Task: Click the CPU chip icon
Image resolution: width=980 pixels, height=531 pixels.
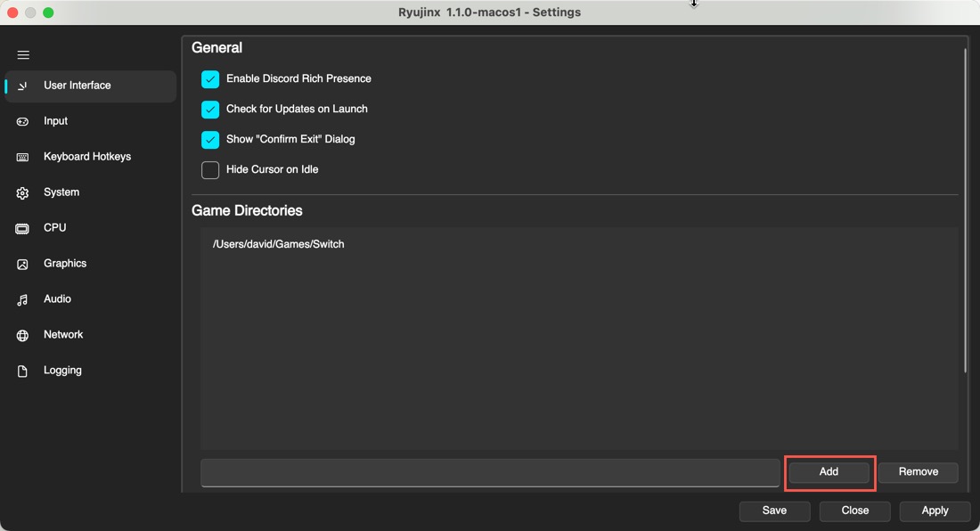Action: [23, 228]
